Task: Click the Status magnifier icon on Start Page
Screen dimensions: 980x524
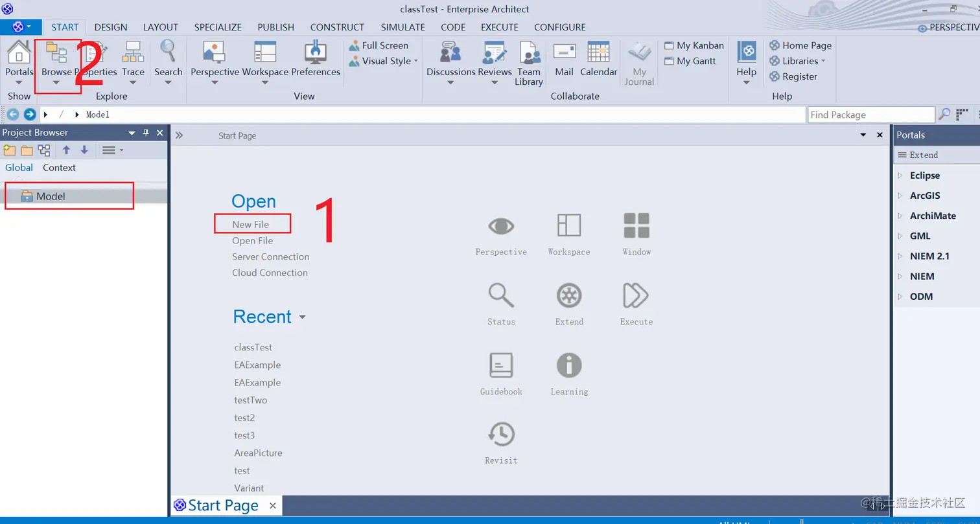Action: pyautogui.click(x=501, y=295)
